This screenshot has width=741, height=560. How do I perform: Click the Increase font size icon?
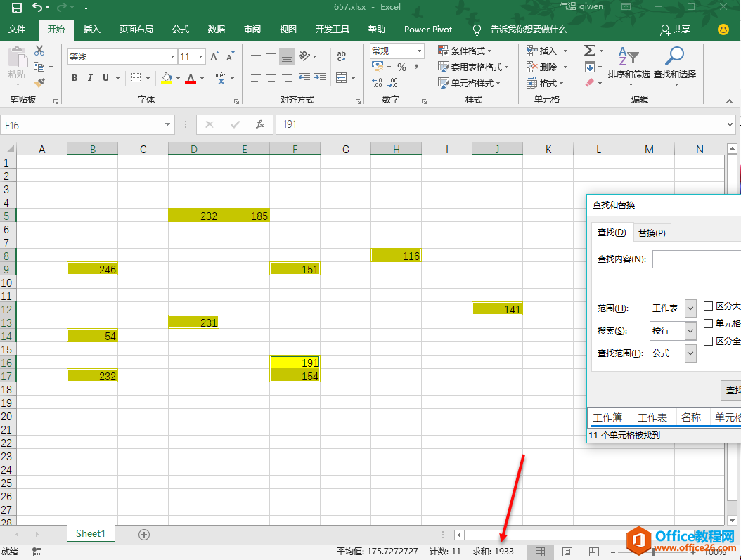[214, 57]
